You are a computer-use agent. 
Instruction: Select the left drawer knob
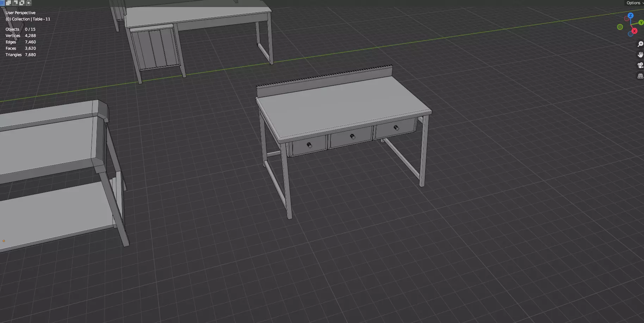click(309, 145)
